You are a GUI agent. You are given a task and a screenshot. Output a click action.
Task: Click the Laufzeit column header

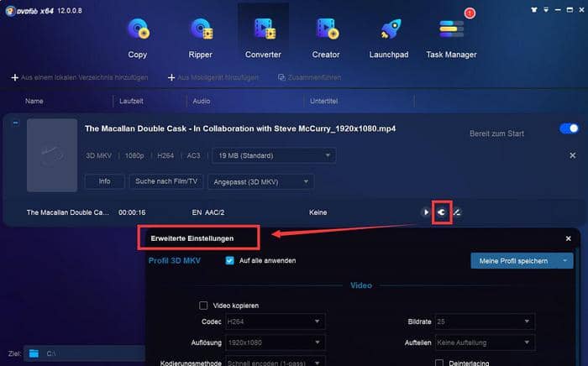pos(131,101)
